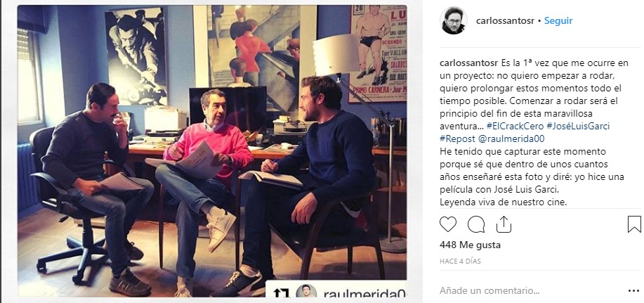Open the carlossantosr profile avatar
Screen dimensions: 644x303
click(453, 20)
